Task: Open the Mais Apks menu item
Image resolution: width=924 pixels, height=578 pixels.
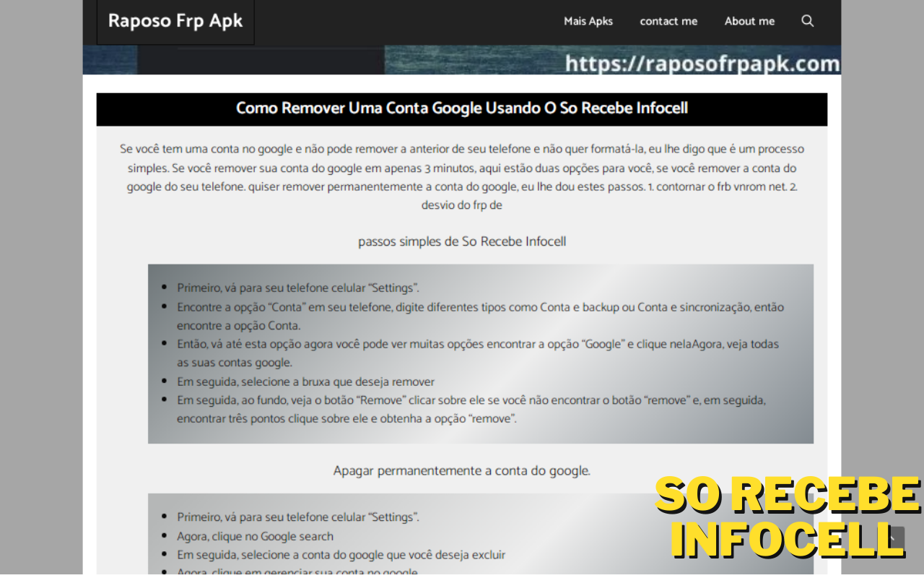Action: pos(588,21)
